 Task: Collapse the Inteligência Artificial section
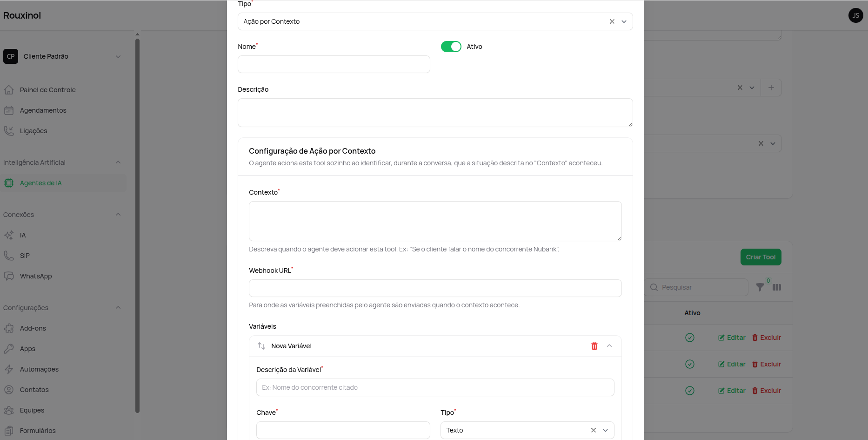(118, 162)
